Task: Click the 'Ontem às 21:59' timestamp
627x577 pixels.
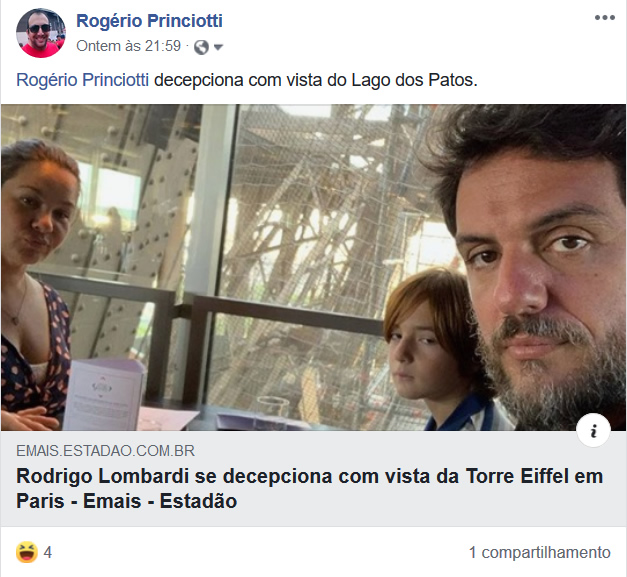Action: coord(129,46)
